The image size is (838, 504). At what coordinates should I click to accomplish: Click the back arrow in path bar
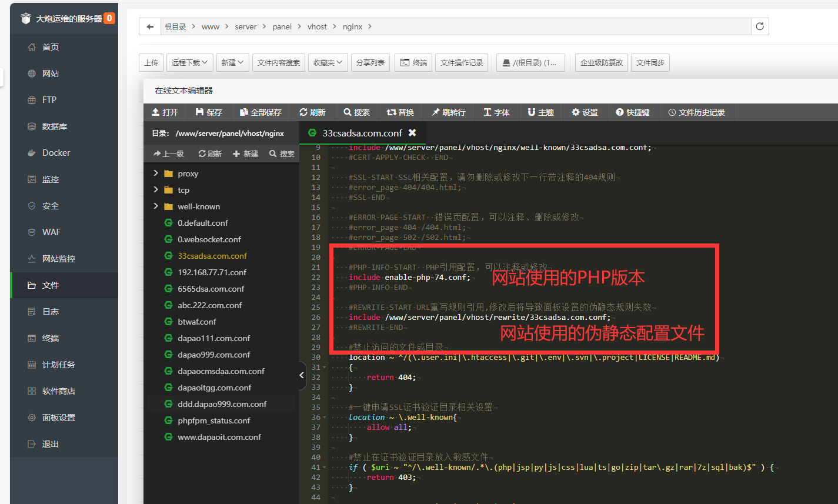[150, 26]
